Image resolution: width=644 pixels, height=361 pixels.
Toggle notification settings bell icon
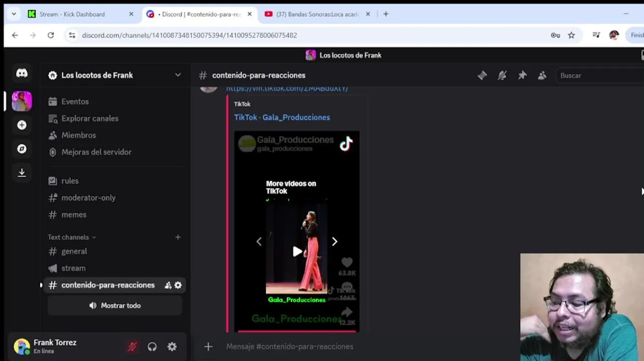click(x=502, y=75)
